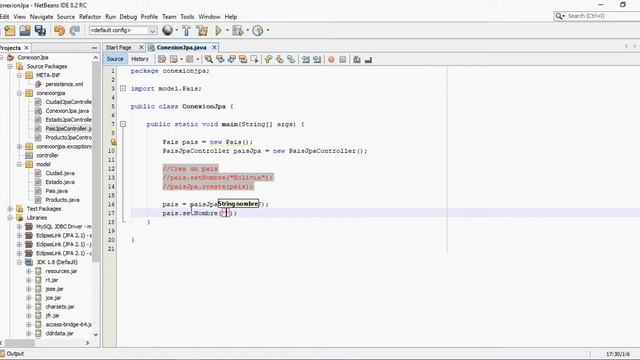Switch to Source view
Image resolution: width=640 pixels, height=360 pixels.
pyautogui.click(x=115, y=59)
